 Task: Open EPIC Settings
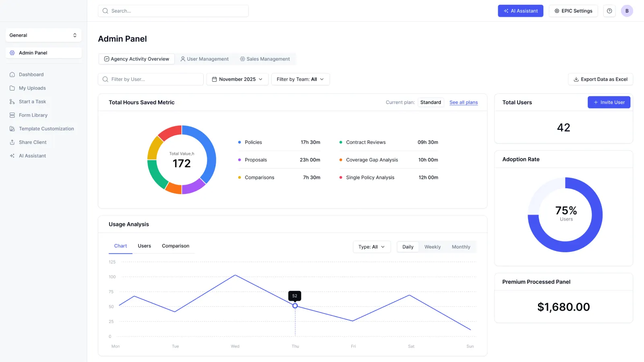pos(573,11)
